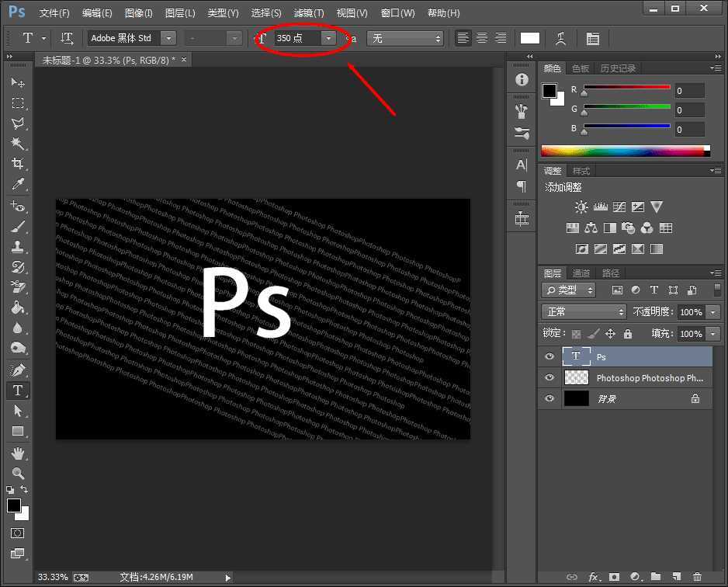Select the Eyedropper tool
728x587 pixels.
[19, 184]
